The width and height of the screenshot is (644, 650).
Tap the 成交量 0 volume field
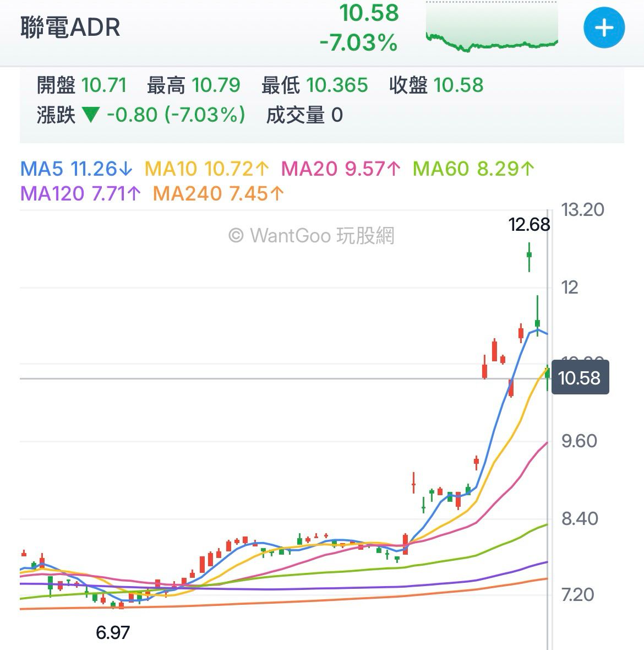(x=304, y=115)
